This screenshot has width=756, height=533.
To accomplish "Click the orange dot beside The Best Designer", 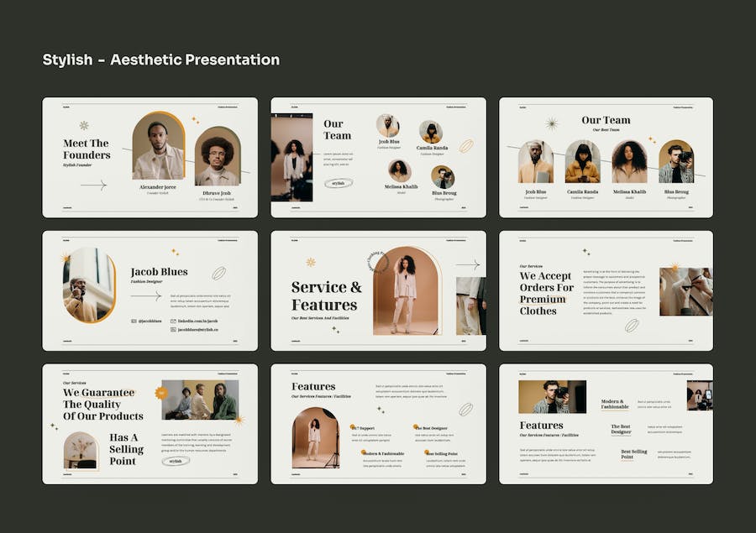I will pyautogui.click(x=417, y=426).
